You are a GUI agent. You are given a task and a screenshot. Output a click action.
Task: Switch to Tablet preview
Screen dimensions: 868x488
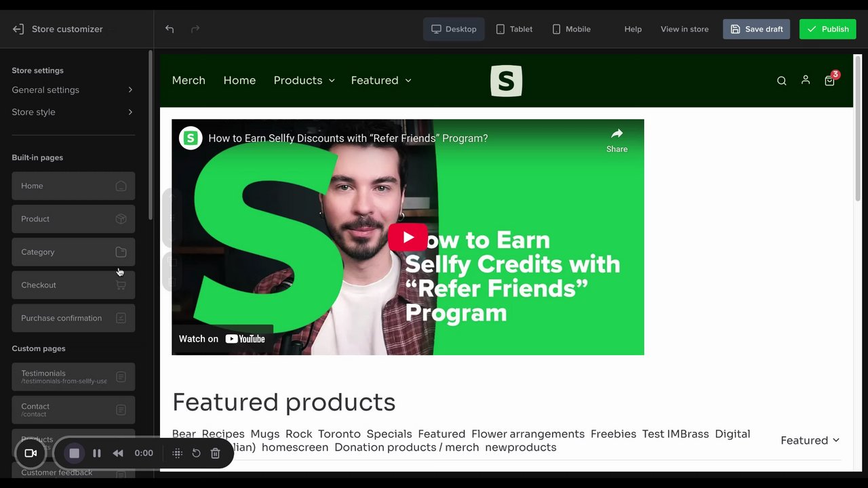point(514,29)
